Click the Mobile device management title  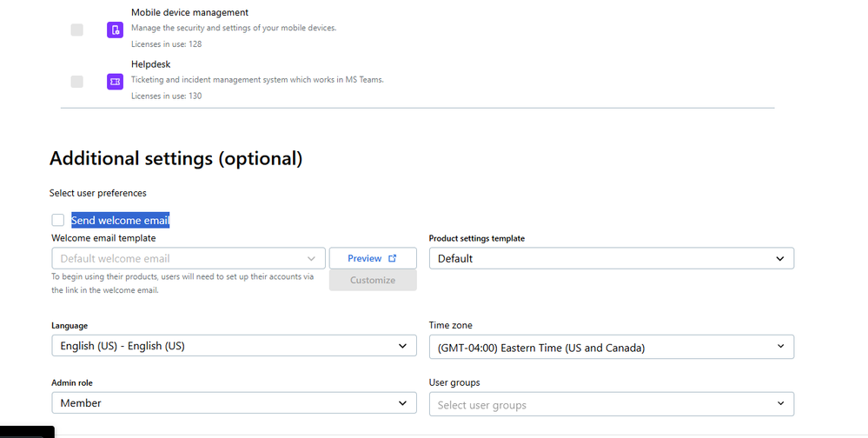click(x=189, y=13)
